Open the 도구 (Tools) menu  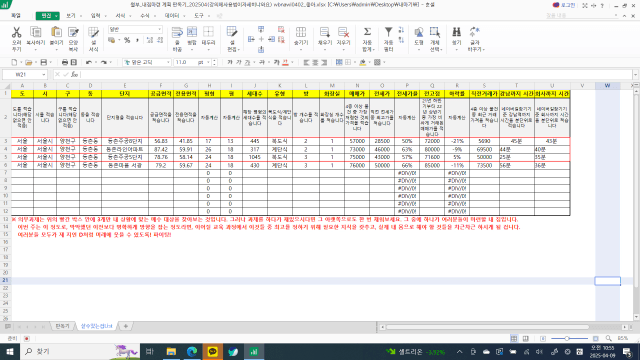click(199, 16)
